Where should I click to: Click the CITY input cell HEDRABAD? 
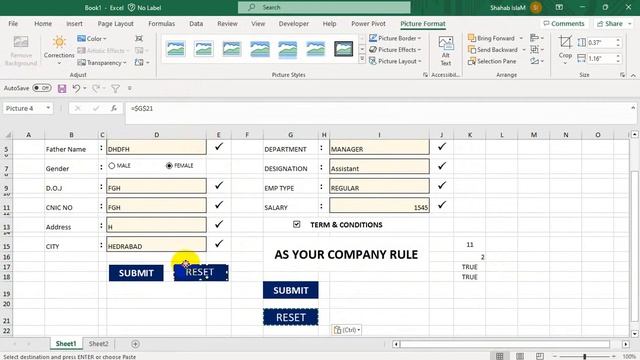(156, 244)
